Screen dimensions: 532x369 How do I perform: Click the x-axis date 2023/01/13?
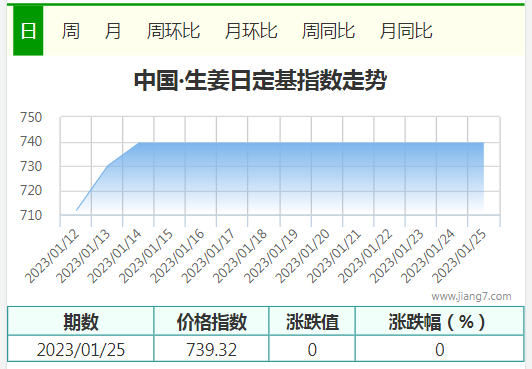(x=83, y=256)
